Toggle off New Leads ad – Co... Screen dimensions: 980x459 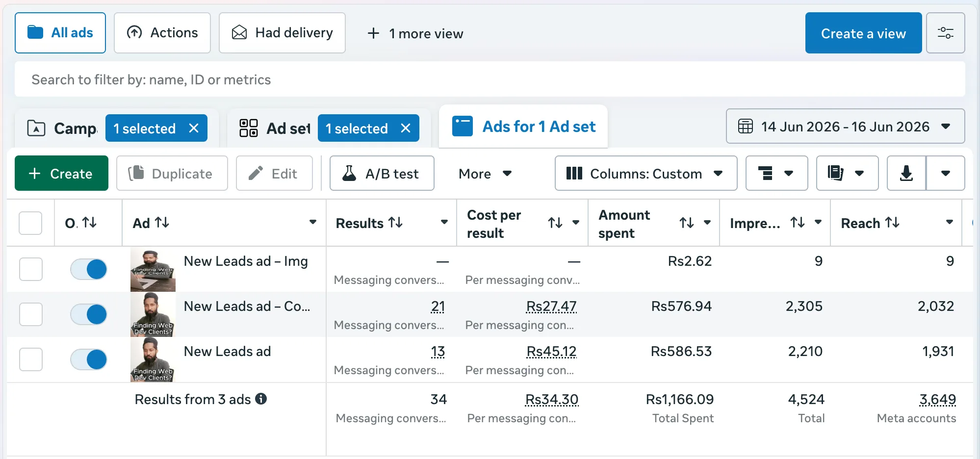[89, 314]
